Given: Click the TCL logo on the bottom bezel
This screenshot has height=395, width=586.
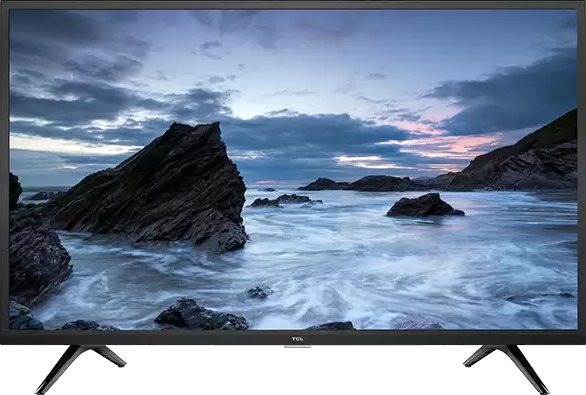Looking at the screenshot, I should 297,339.
